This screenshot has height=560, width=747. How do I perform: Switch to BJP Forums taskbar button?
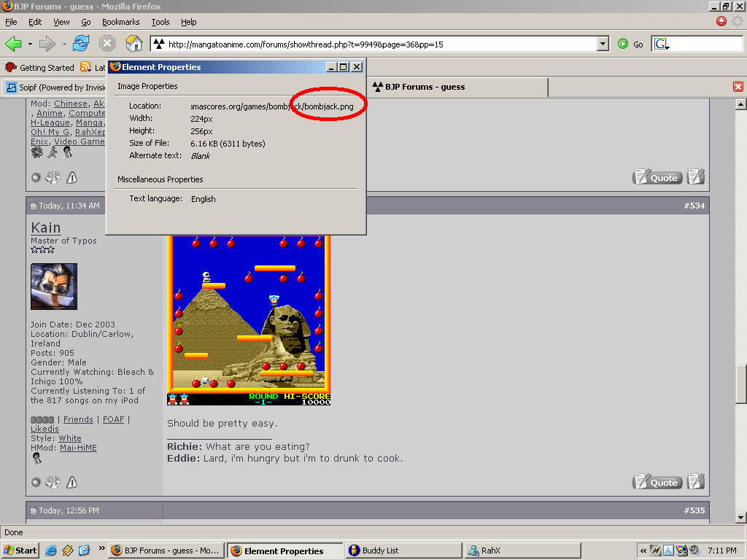[166, 551]
